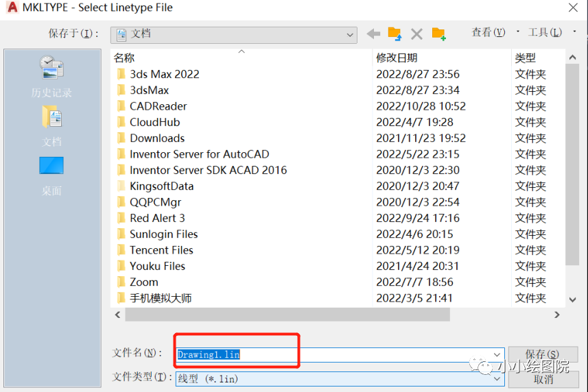Expand the 文件类型 file type dropdown
The image size is (588, 392).
[497, 379]
